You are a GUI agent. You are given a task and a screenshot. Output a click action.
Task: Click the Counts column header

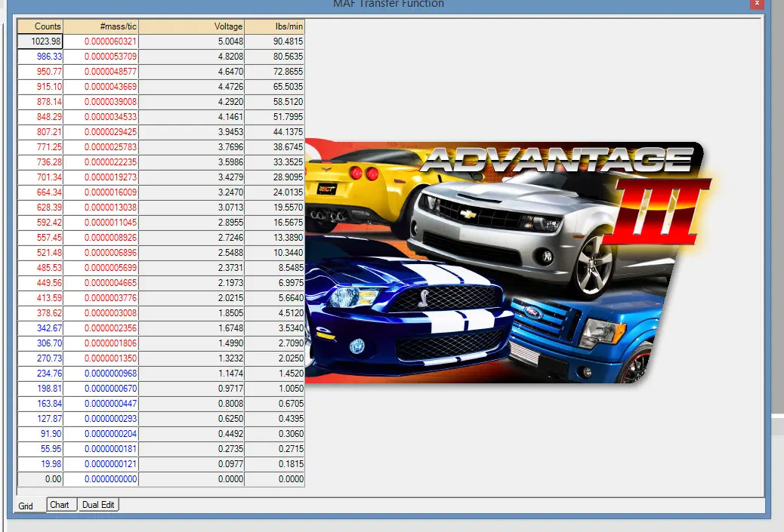tap(40, 26)
